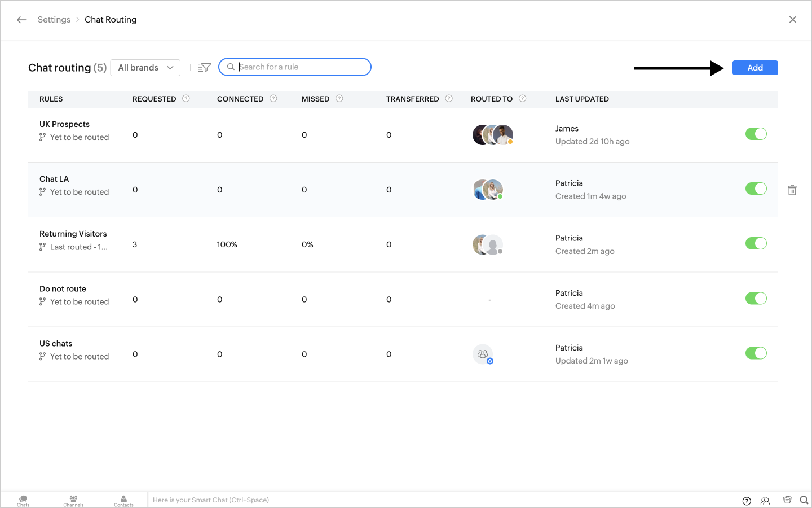
Task: Expand the All brands dropdown
Action: (145, 68)
